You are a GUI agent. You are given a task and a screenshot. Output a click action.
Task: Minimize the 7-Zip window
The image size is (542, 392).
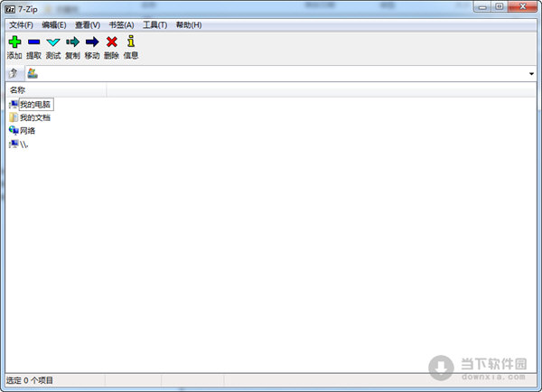pos(482,6)
